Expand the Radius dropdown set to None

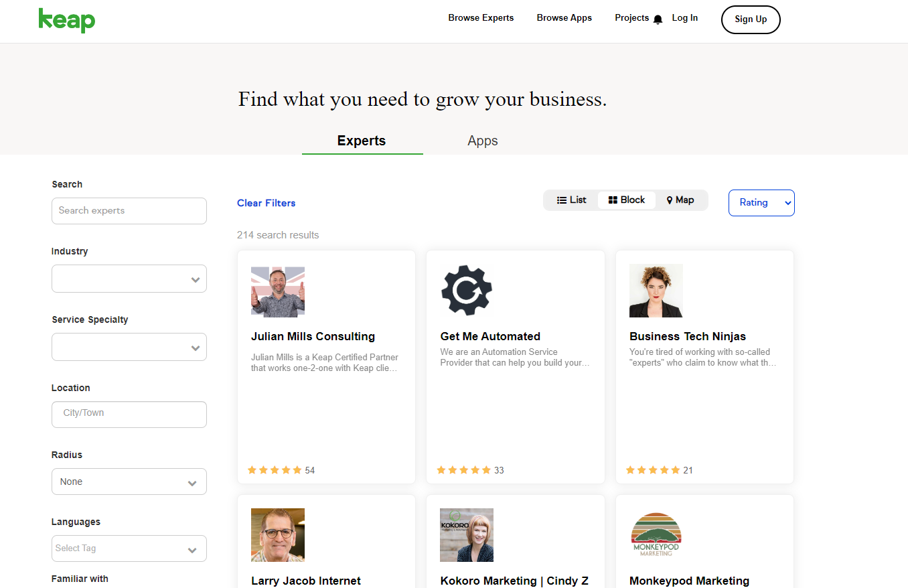click(129, 482)
